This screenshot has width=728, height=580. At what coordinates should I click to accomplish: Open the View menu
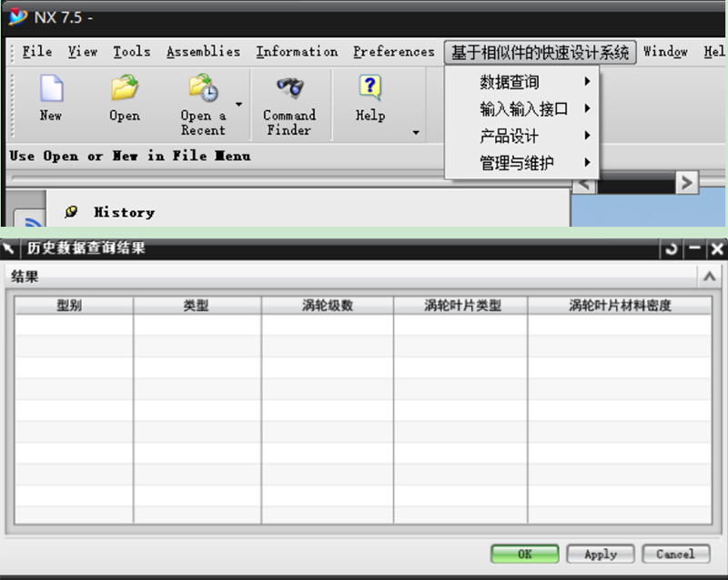[83, 52]
